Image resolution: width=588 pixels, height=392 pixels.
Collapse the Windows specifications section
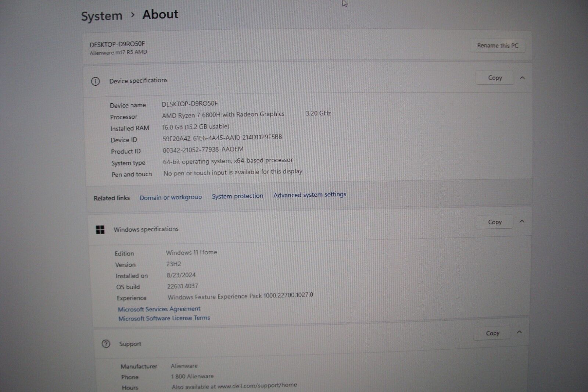click(522, 221)
